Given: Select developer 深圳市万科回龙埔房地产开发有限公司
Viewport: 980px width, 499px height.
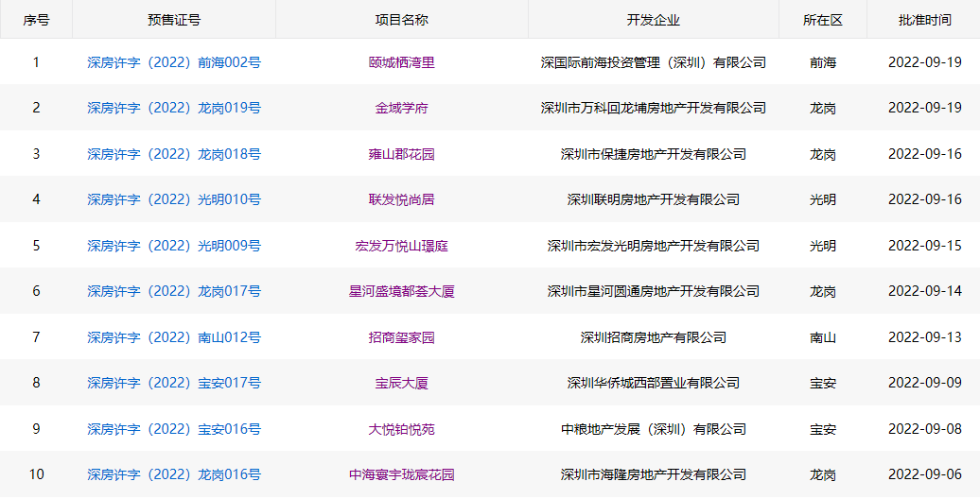Looking at the screenshot, I should click(653, 108).
